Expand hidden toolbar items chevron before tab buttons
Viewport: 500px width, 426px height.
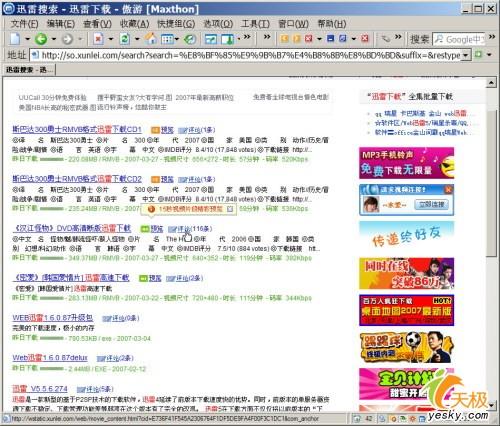tap(267, 37)
